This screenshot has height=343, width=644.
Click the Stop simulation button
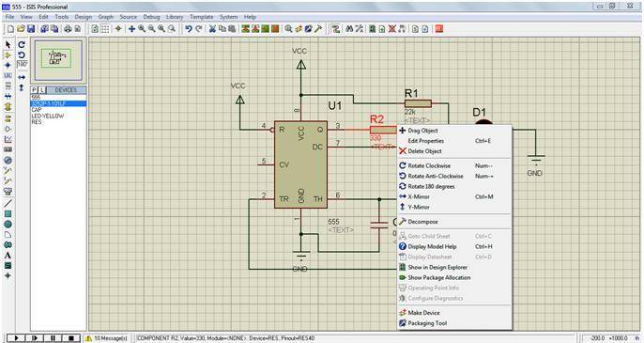pos(71,338)
